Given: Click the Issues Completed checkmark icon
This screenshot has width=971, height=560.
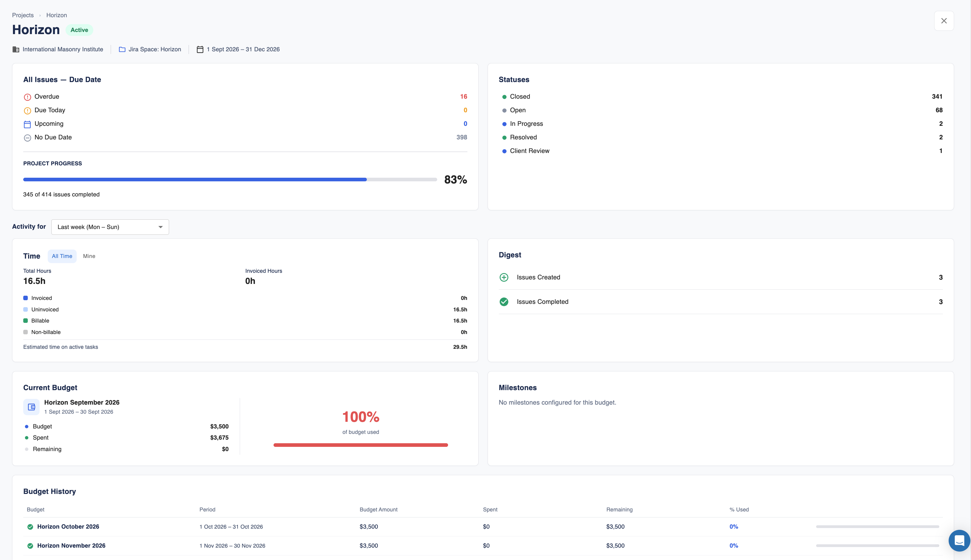Looking at the screenshot, I should (504, 302).
